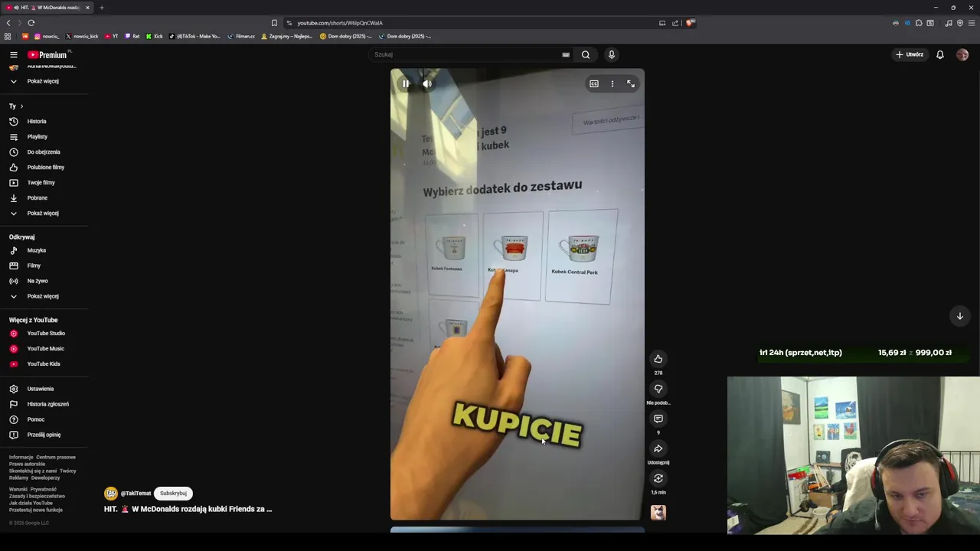This screenshot has height=551, width=980.
Task: Open Prześlij opinię feedback
Action: click(x=43, y=435)
